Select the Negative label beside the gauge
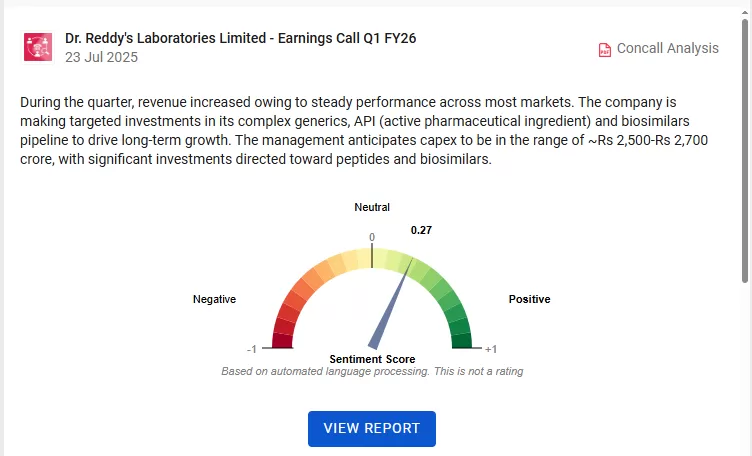This screenshot has height=456, width=752. click(x=214, y=299)
